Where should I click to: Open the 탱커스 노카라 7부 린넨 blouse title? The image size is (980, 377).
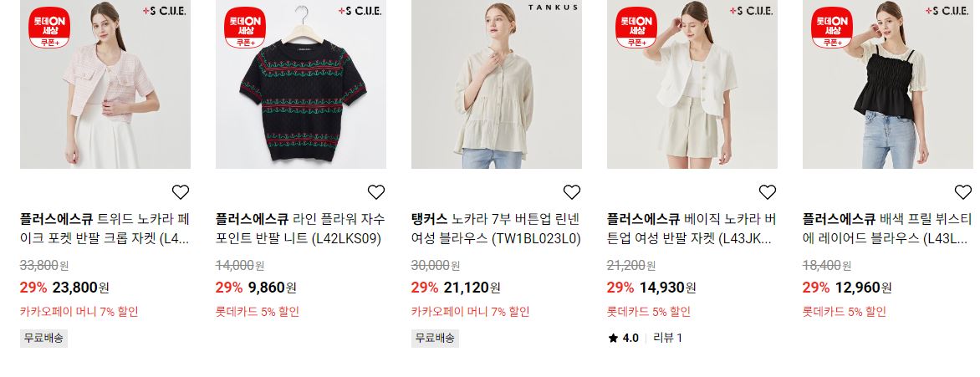[x=496, y=229]
